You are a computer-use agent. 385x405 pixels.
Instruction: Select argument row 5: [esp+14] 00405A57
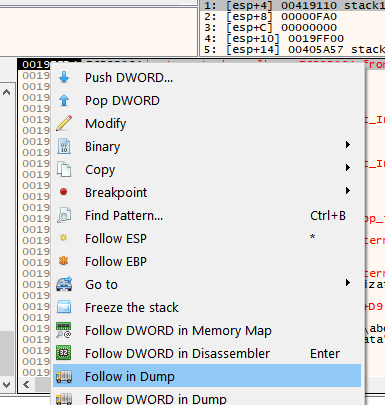pyautogui.click(x=292, y=49)
